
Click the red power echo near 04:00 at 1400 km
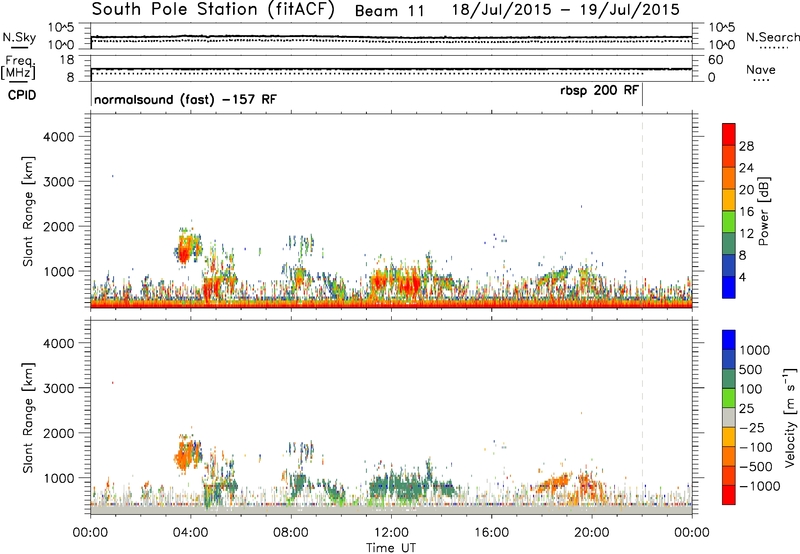coord(183,254)
